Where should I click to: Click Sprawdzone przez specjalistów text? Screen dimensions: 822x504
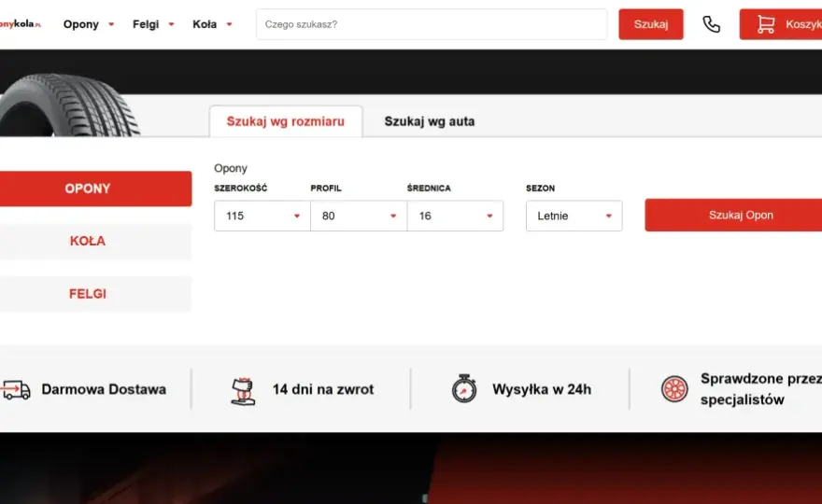761,389
